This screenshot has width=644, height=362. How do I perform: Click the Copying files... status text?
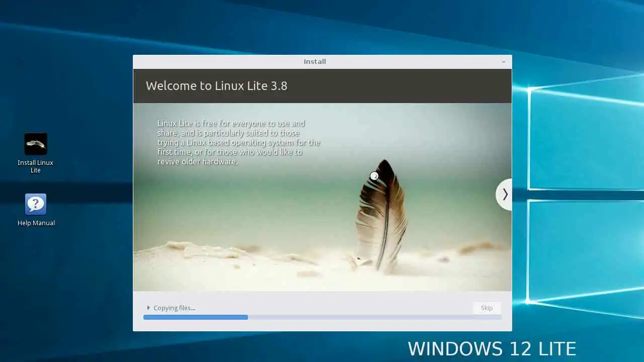pyautogui.click(x=174, y=308)
